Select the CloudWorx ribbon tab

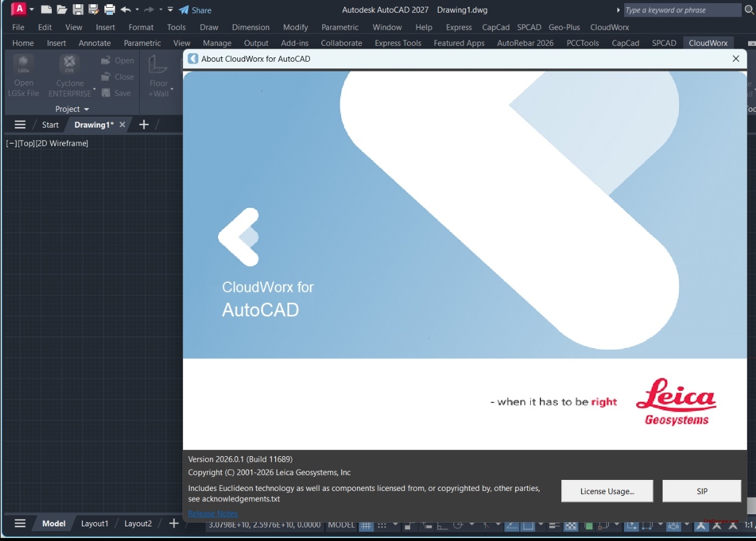708,43
